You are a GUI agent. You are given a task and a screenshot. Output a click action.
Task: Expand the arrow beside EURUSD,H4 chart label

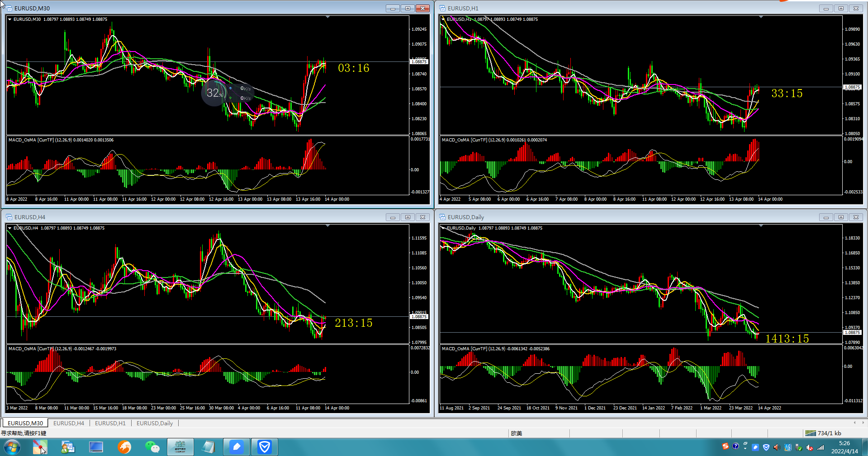point(9,228)
